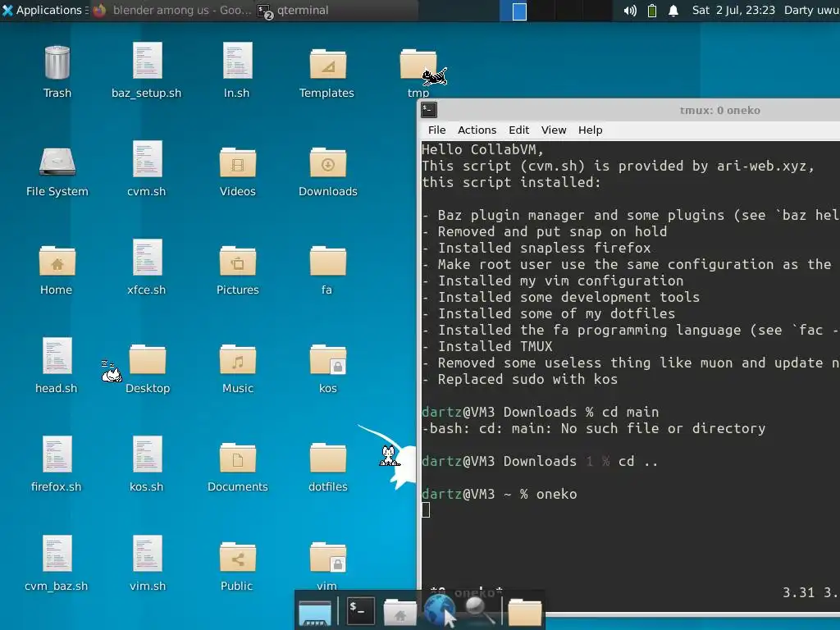Open the Public share folder

click(237, 557)
